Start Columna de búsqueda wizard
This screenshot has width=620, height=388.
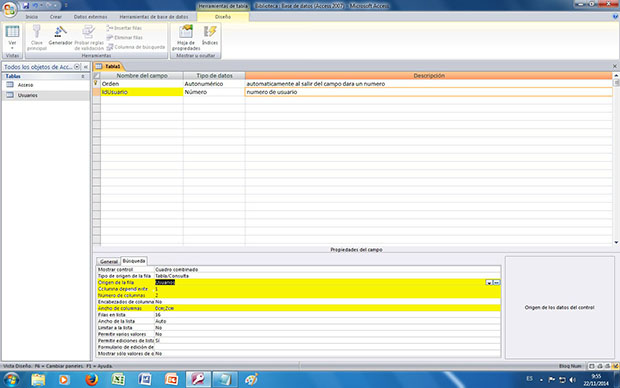[136, 47]
